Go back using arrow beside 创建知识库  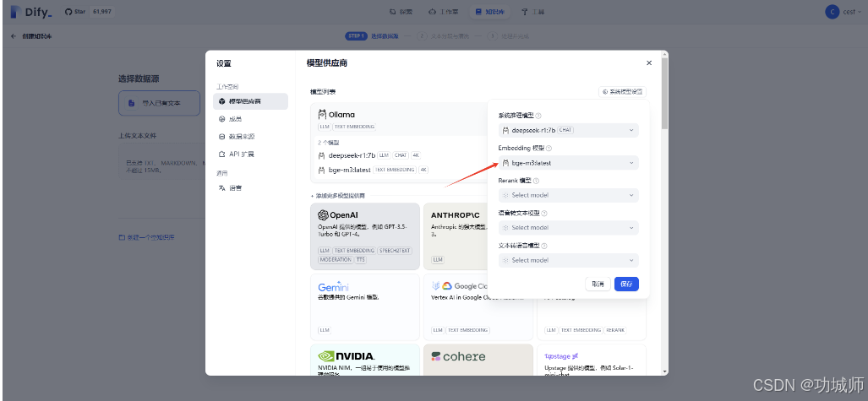14,36
